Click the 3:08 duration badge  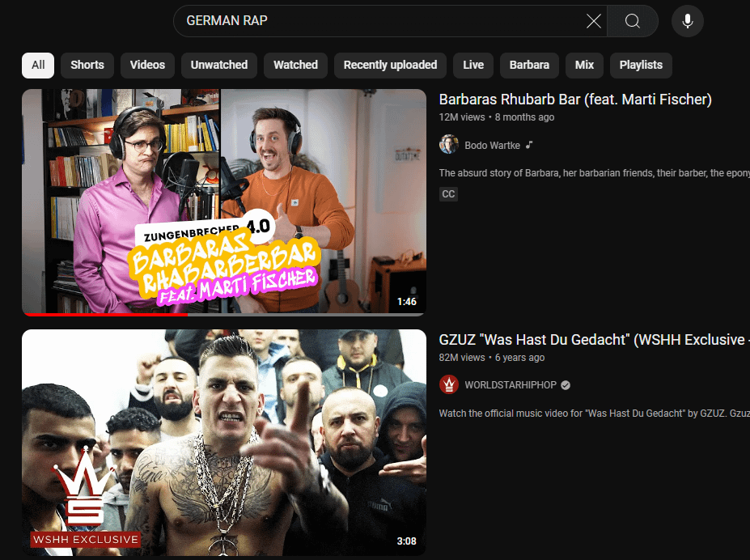tap(407, 541)
